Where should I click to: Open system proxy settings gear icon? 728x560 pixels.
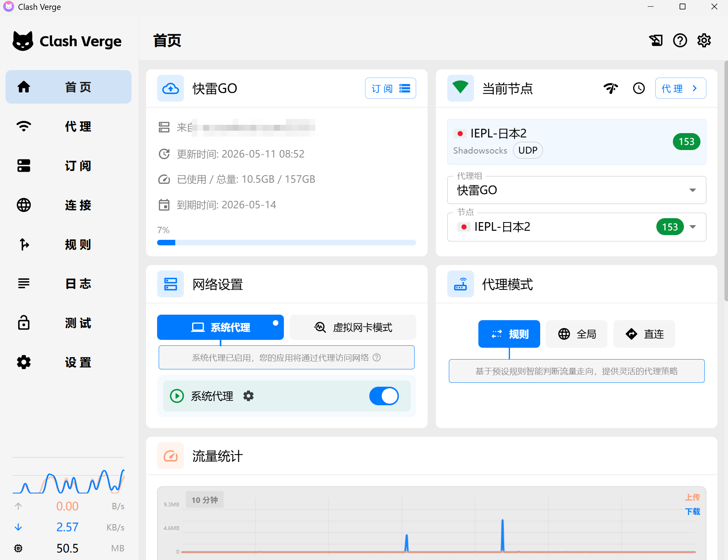click(x=248, y=396)
